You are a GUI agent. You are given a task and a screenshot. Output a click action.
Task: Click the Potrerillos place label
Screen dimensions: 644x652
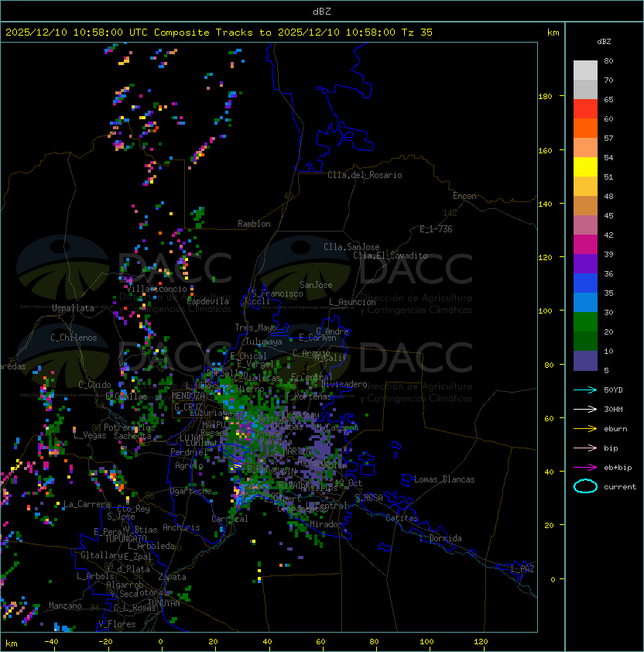(129, 427)
